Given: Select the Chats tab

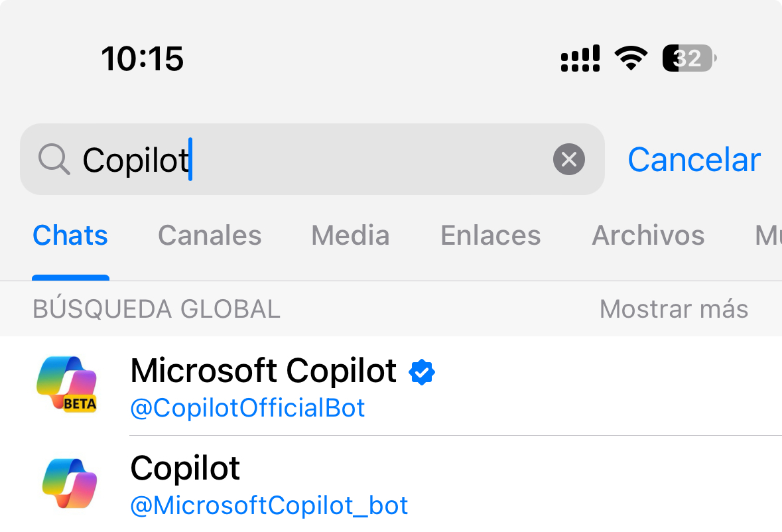Looking at the screenshot, I should 70,235.
